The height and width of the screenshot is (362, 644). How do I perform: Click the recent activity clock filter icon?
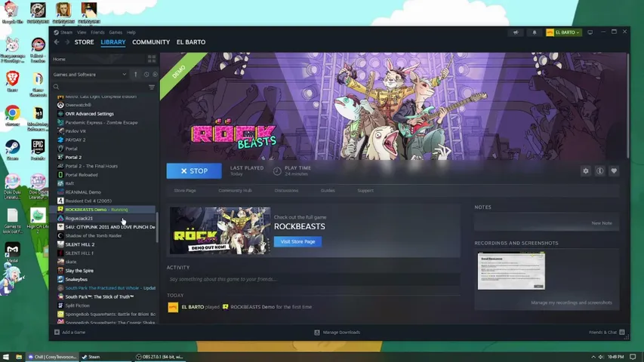(146, 75)
